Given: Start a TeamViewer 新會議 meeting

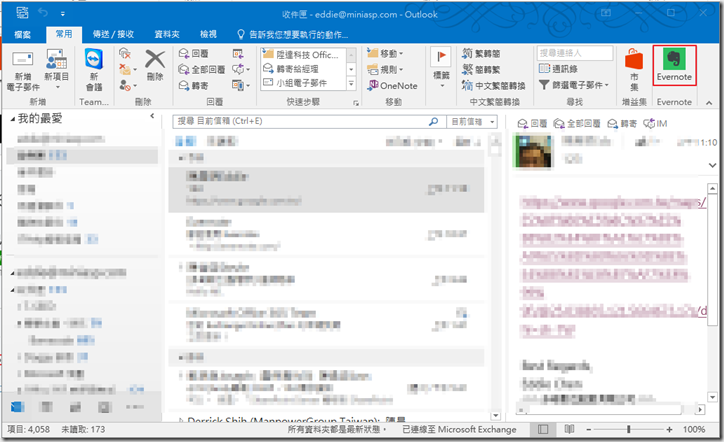Looking at the screenshot, I should [x=94, y=69].
